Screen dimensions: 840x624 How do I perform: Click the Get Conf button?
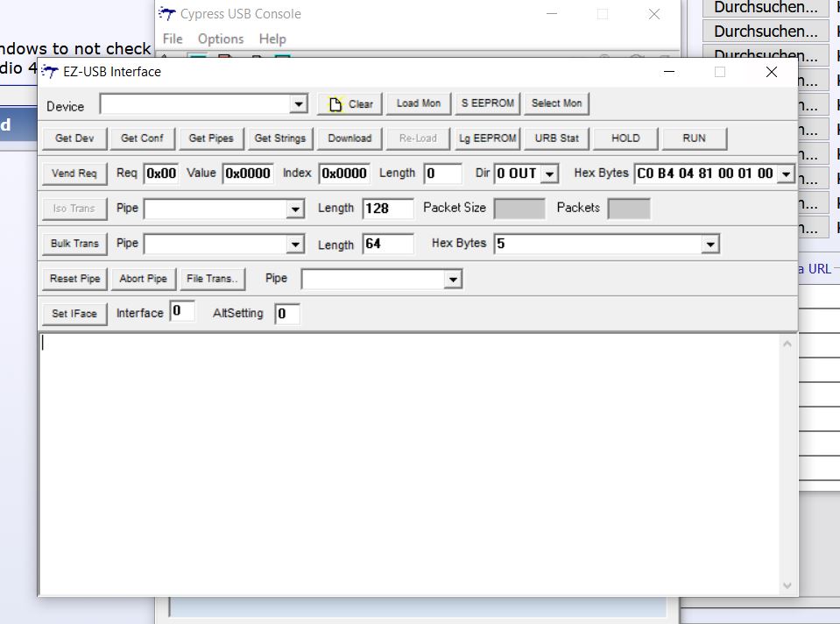(142, 138)
